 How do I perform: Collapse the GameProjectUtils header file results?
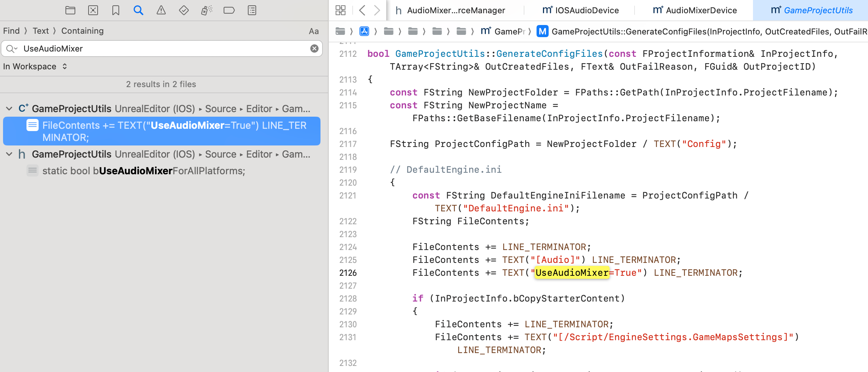(x=9, y=154)
